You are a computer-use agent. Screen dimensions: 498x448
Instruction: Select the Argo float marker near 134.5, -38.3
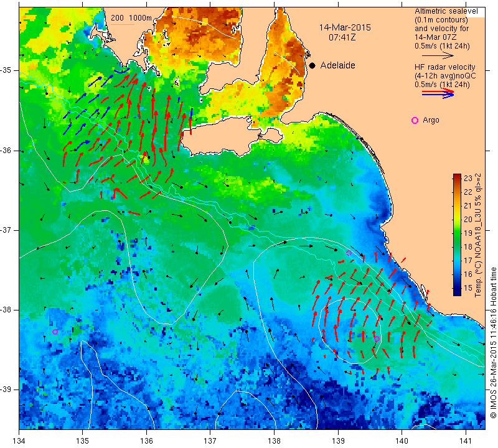coord(55,332)
